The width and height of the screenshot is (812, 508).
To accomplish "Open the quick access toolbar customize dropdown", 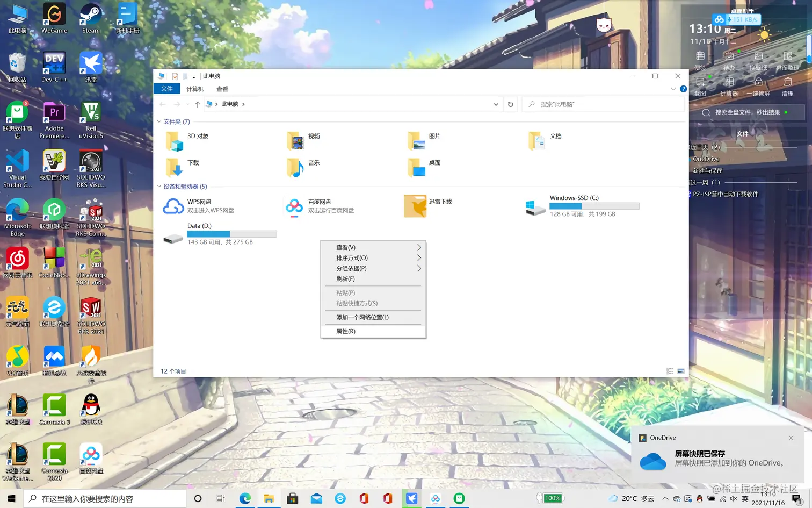I will (x=194, y=77).
